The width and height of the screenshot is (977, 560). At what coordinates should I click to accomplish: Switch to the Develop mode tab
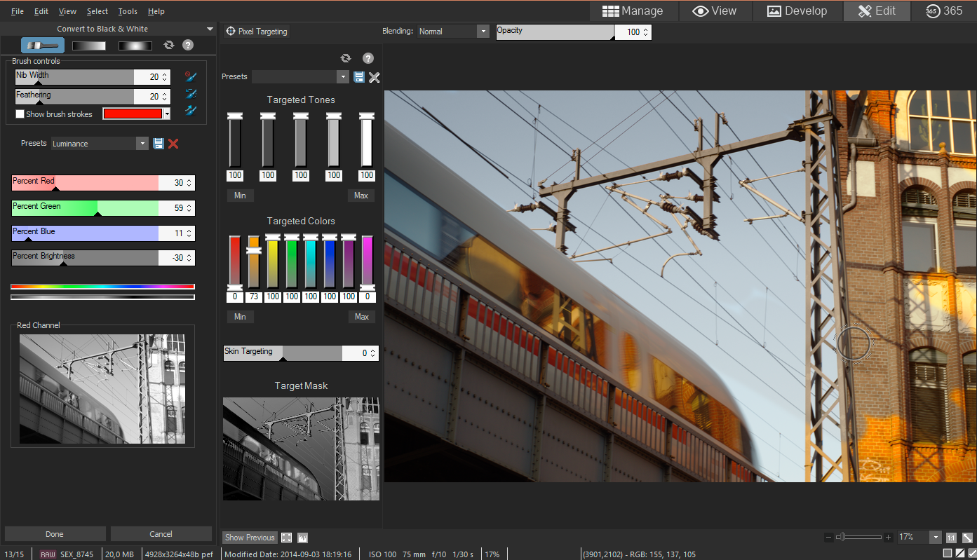797,11
